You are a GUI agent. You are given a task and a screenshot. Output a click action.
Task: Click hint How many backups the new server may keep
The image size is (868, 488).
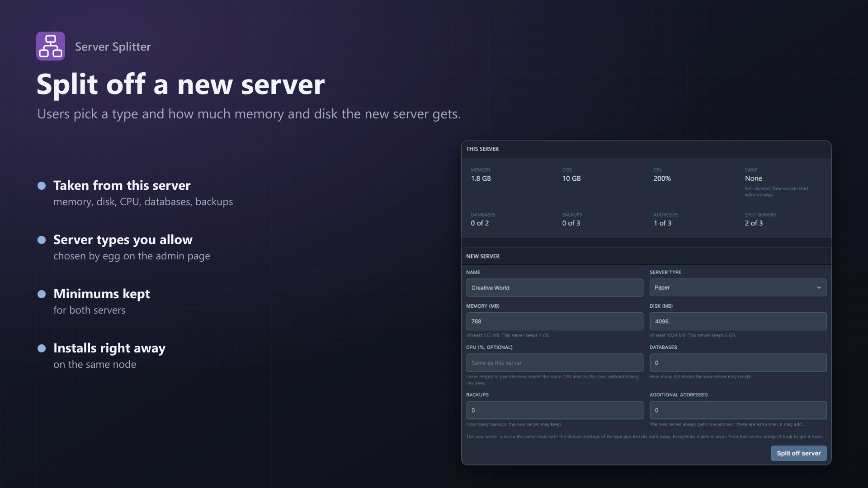pos(514,424)
